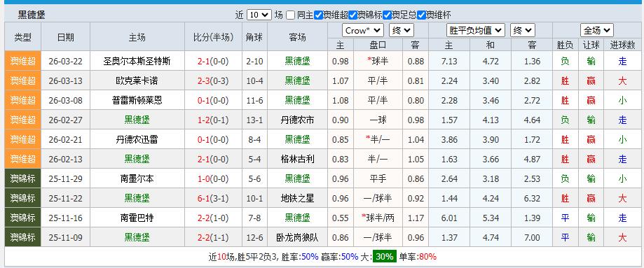Click the handicap *球半/两
The image size is (644, 268).
pos(378,218)
